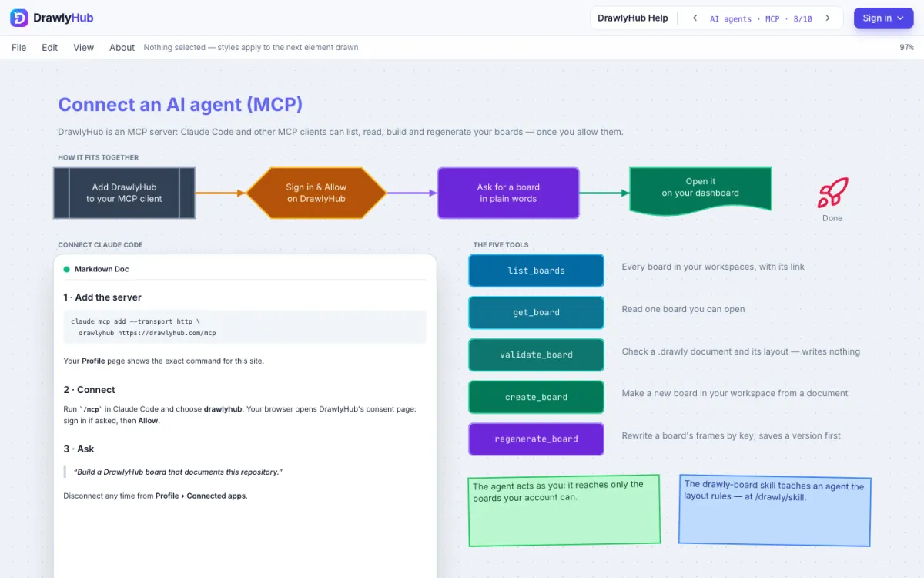Click Your Profile page shows command line

point(163,361)
